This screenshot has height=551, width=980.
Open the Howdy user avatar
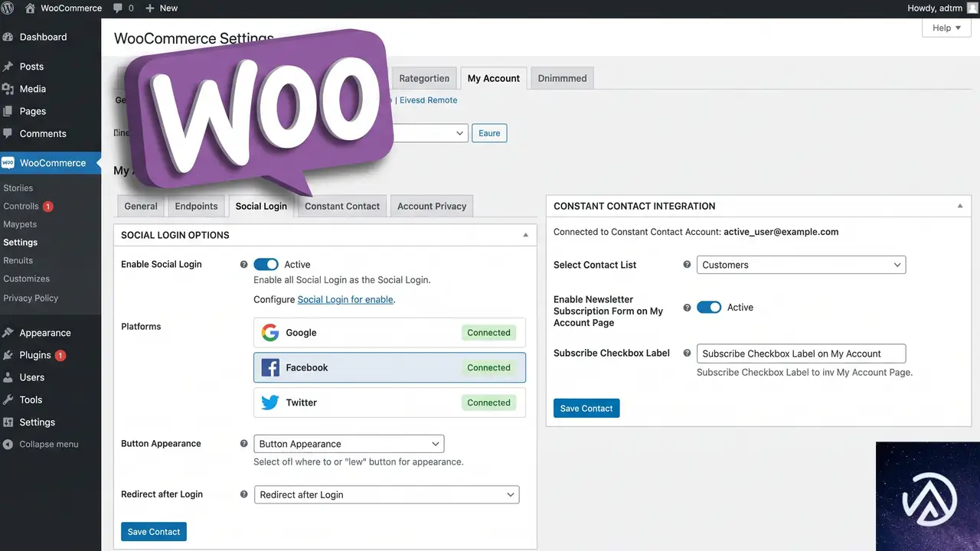(x=972, y=8)
